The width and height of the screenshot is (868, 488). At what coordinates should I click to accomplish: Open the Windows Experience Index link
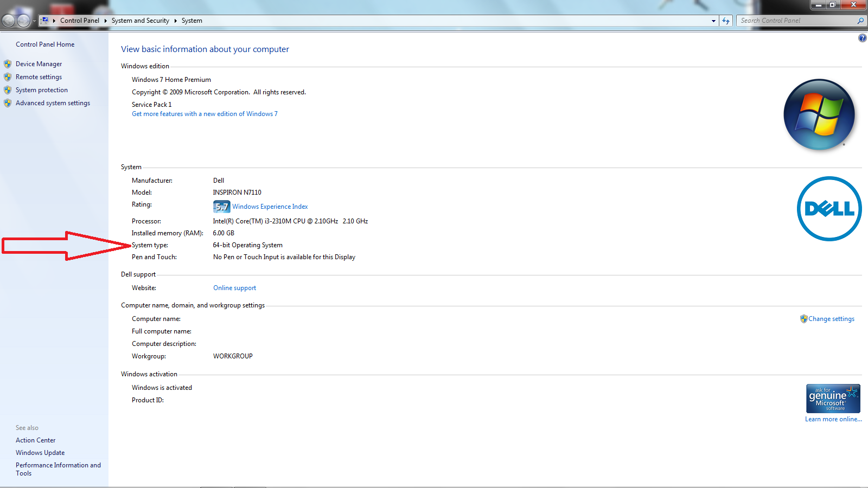point(270,207)
